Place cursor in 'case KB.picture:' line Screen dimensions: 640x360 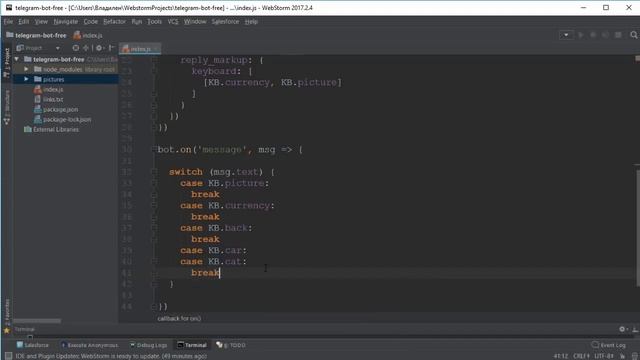pyautogui.click(x=224, y=183)
